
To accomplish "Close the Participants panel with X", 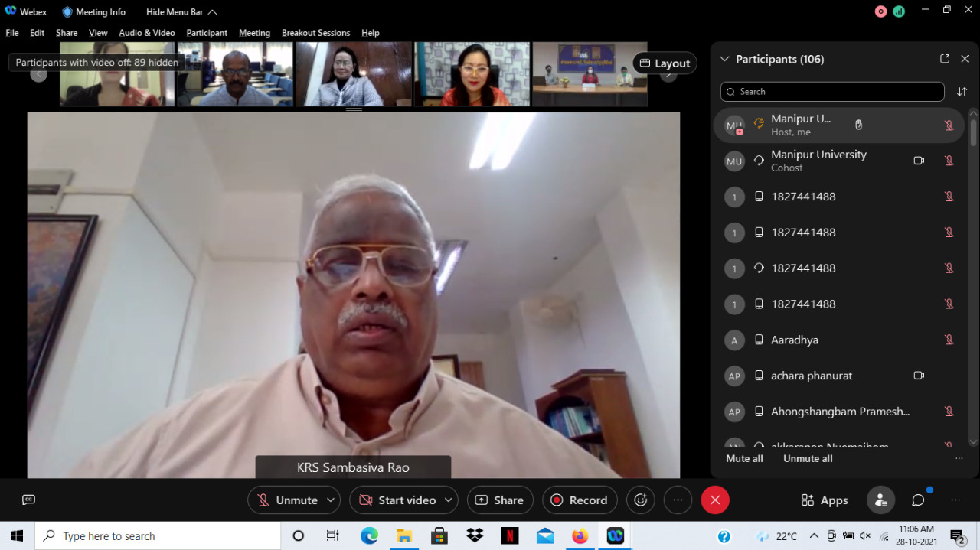I will click(x=965, y=59).
